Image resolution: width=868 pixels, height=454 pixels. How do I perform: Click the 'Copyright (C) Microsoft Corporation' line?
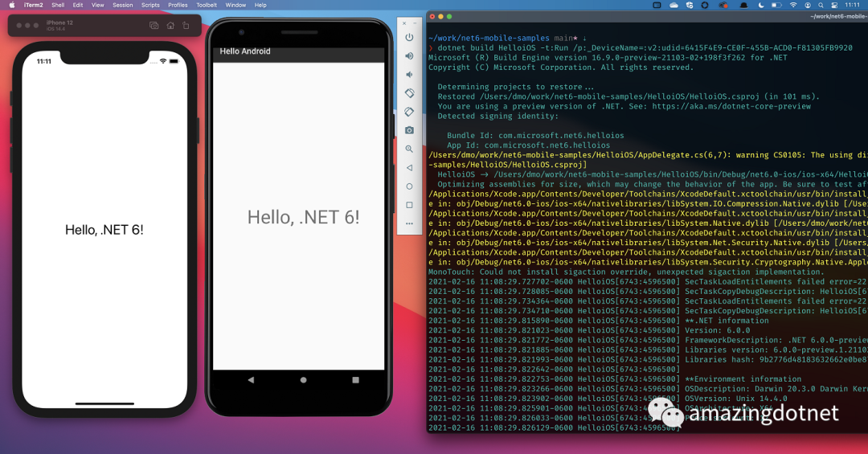pyautogui.click(x=561, y=67)
